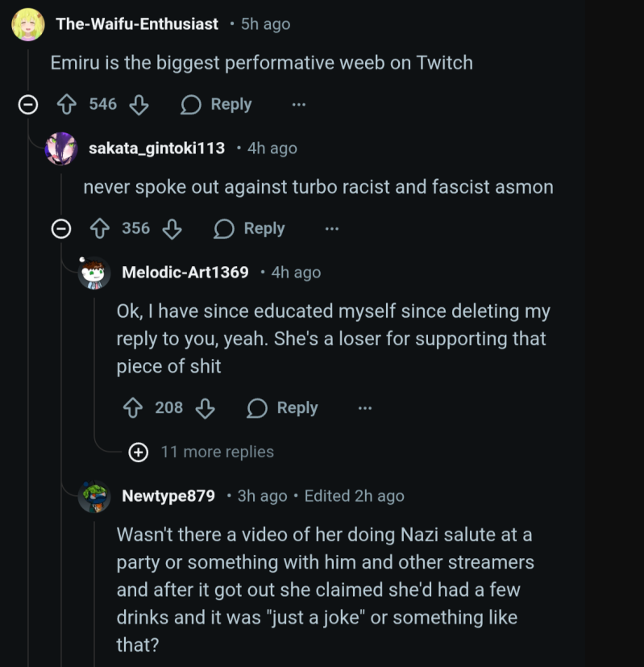Open Newtype879's user profile
This screenshot has height=667, width=644.
pyautogui.click(x=168, y=496)
